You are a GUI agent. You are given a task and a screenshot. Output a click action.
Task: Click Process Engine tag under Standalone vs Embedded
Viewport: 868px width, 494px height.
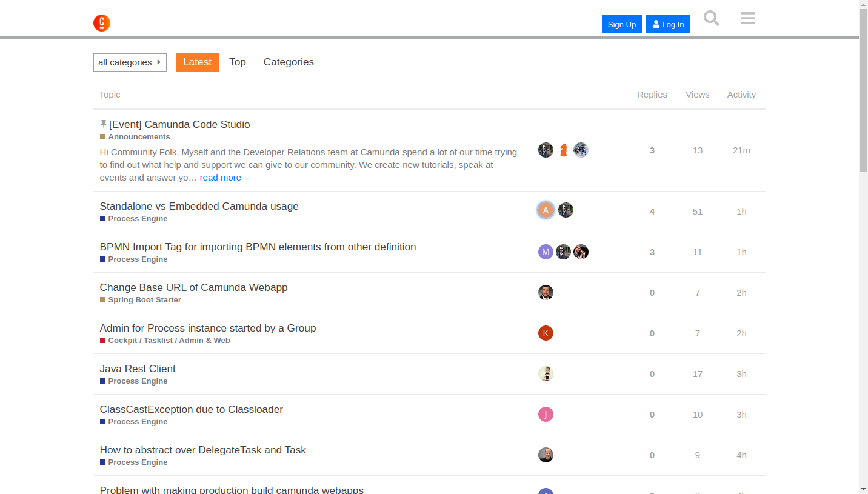coord(133,219)
